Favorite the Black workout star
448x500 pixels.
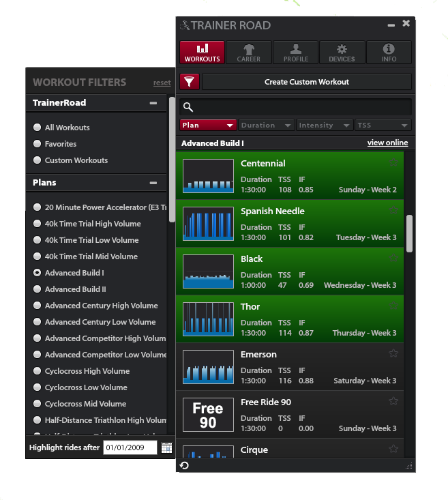click(393, 258)
